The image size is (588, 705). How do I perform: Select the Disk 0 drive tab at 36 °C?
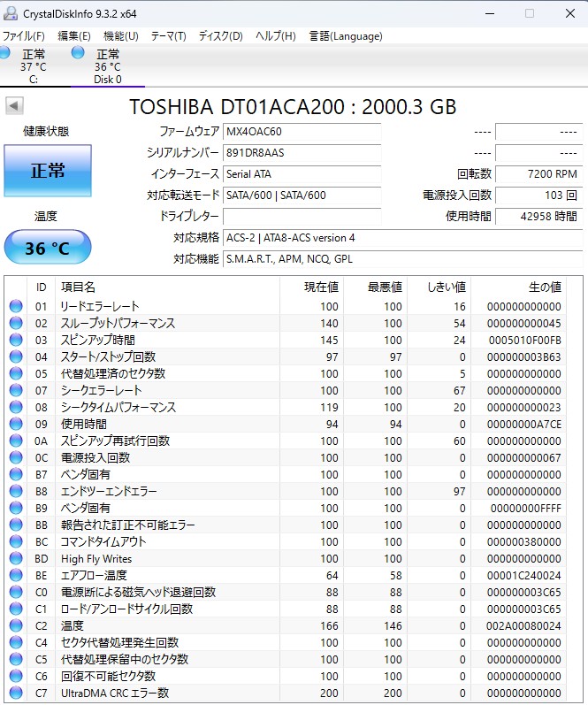[108, 66]
